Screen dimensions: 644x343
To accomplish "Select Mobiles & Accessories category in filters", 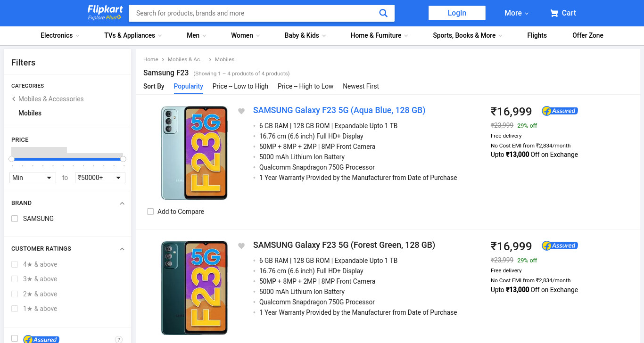I will (51, 99).
